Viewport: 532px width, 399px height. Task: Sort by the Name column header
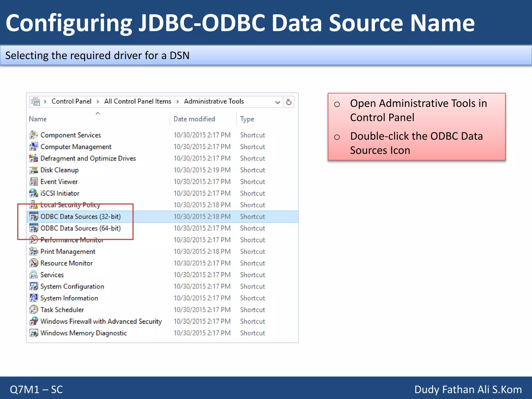[38, 119]
